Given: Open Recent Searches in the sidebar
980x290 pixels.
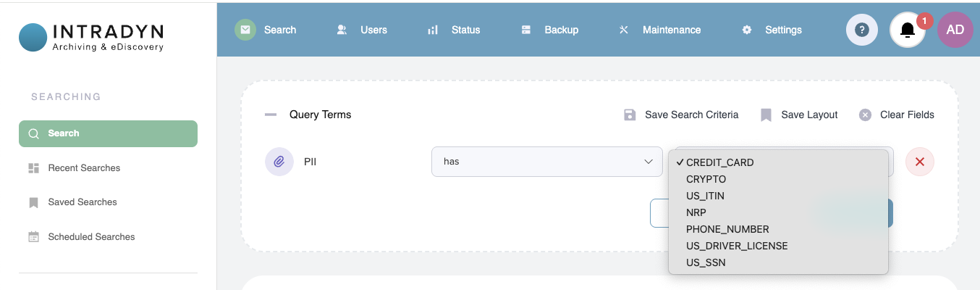Looking at the screenshot, I should pyautogui.click(x=84, y=168).
